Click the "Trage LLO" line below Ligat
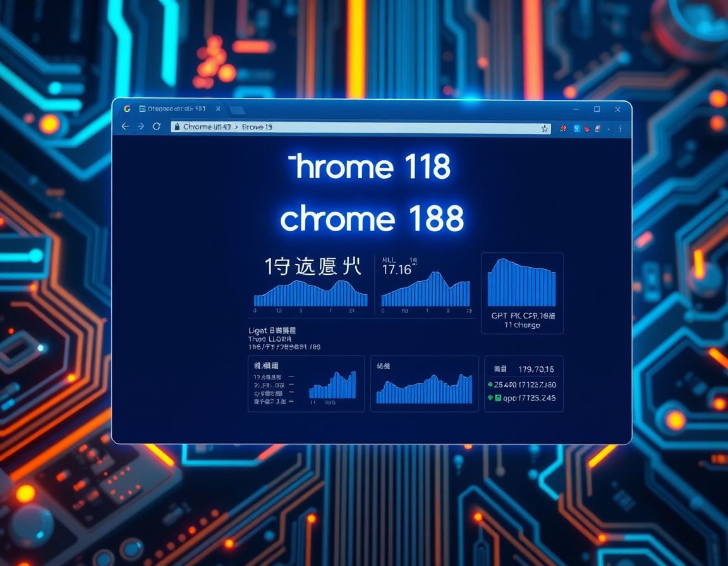This screenshot has width=728, height=566. pos(270,339)
